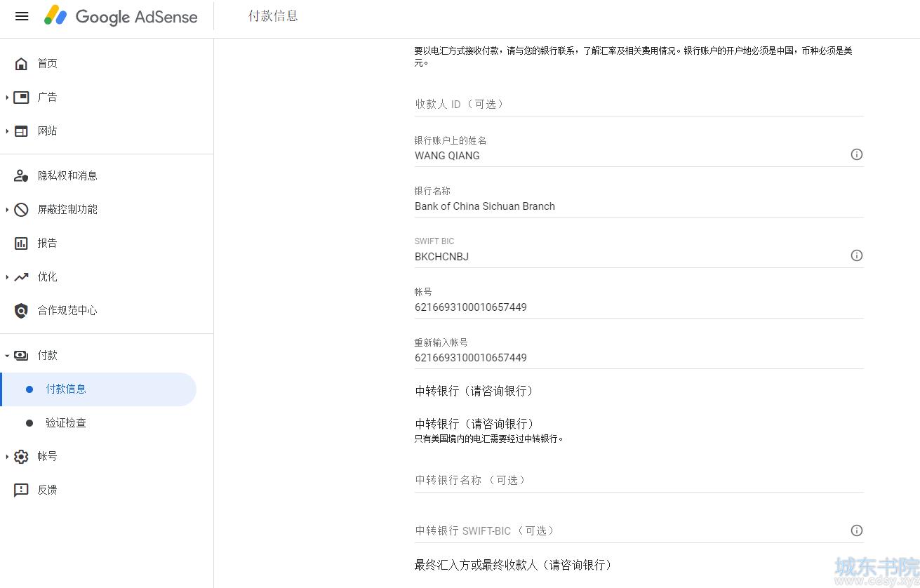Screen dimensions: 920x588
Task: Collapse the 付款 section arrow
Action: click(x=7, y=356)
